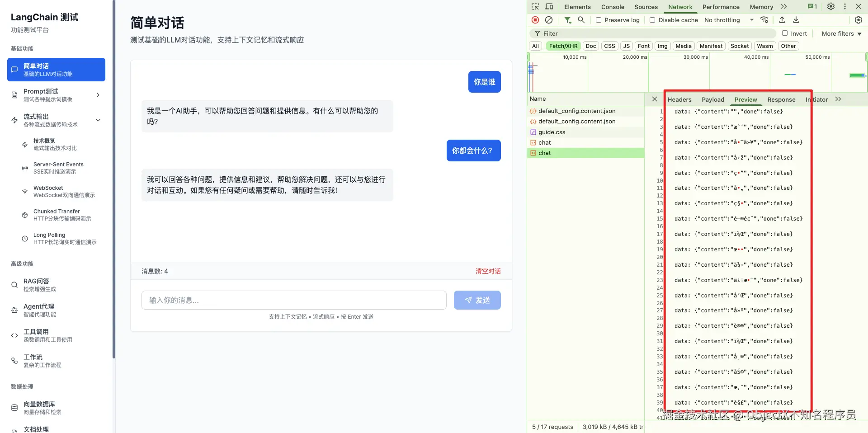Open DevTools settings gear
Image resolution: width=868 pixels, height=433 pixels.
[x=831, y=6]
